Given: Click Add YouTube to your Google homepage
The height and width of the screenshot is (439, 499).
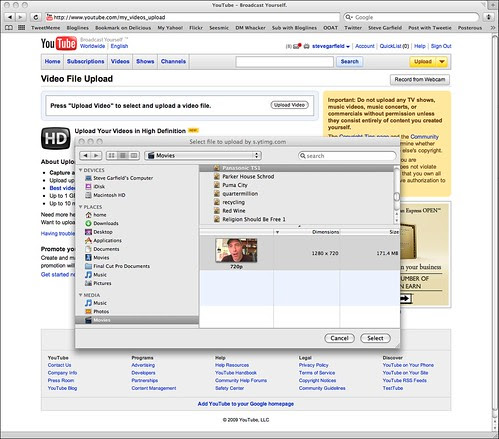Looking at the screenshot, I should pyautogui.click(x=246, y=404).
